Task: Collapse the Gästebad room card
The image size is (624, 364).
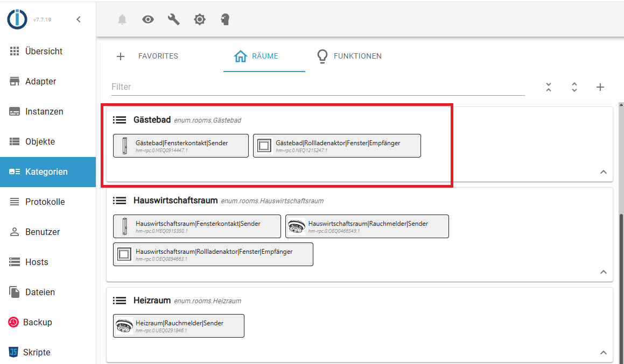Action: point(604,172)
